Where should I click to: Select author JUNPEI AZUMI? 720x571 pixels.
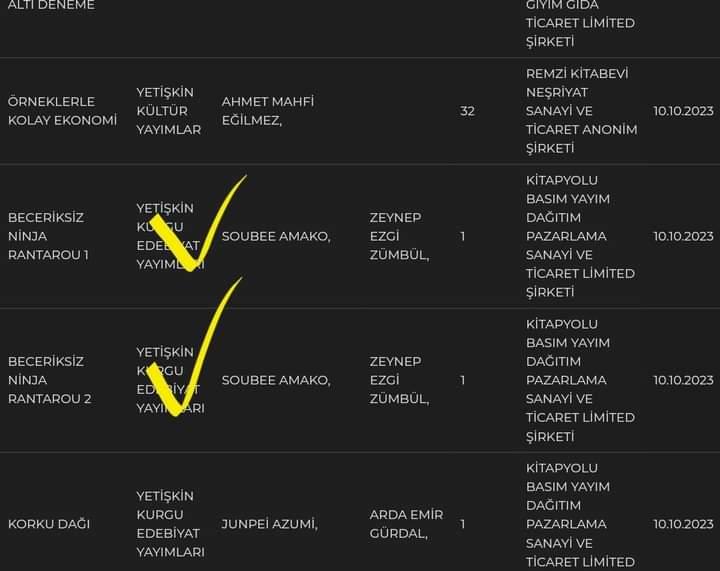[x=270, y=524]
